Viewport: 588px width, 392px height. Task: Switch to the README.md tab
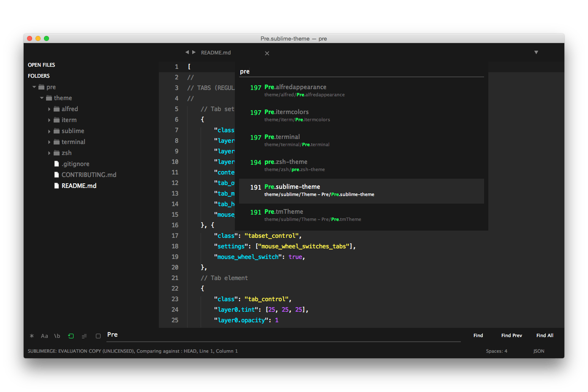click(x=216, y=52)
